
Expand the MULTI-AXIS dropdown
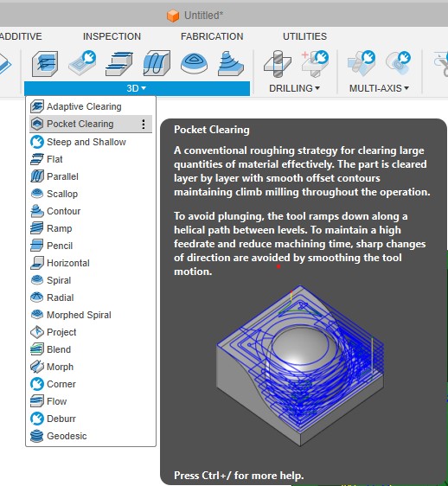click(x=379, y=88)
